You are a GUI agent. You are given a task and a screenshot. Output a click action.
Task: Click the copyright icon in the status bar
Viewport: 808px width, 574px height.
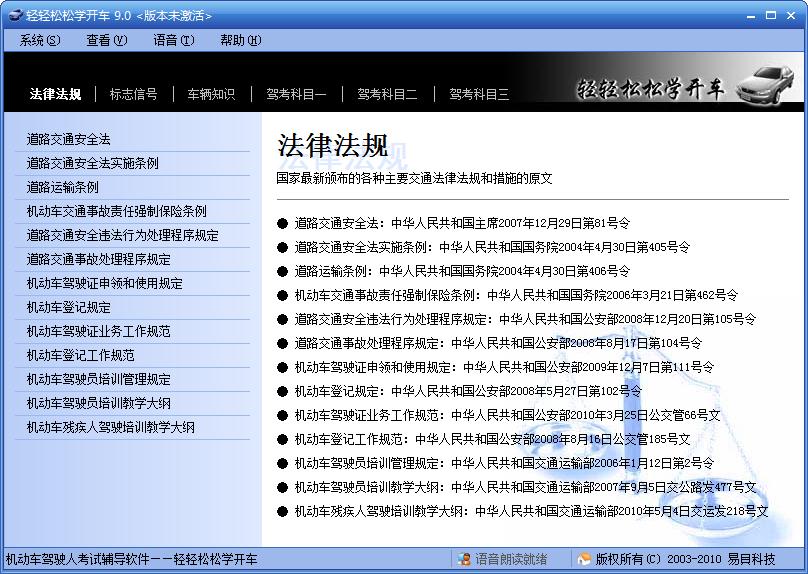tap(584, 559)
